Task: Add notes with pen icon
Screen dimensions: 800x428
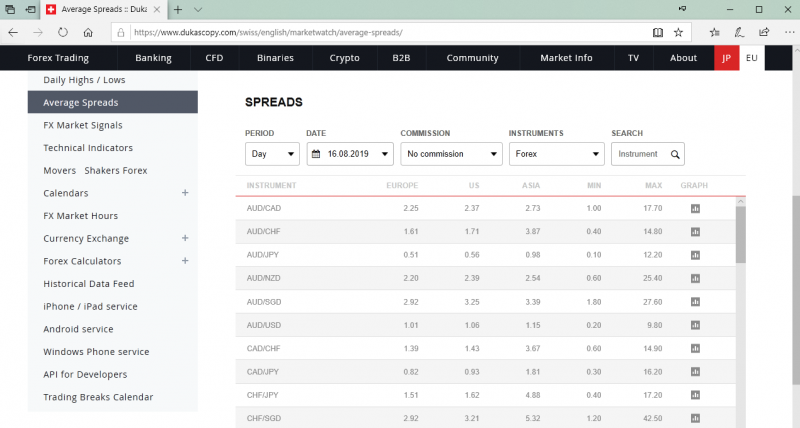Action: coord(739,33)
